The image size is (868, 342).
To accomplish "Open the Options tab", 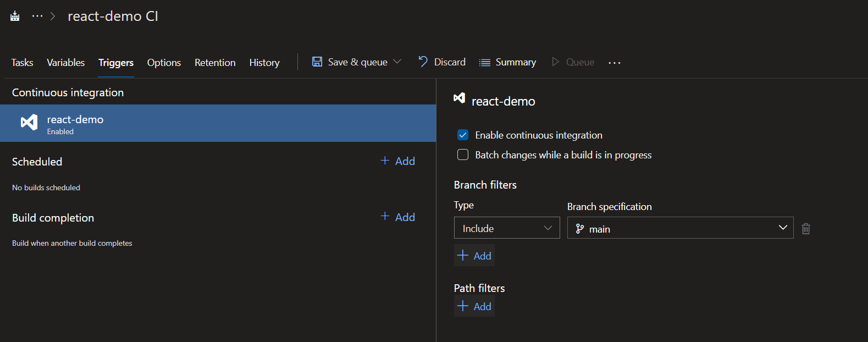I will point(164,63).
